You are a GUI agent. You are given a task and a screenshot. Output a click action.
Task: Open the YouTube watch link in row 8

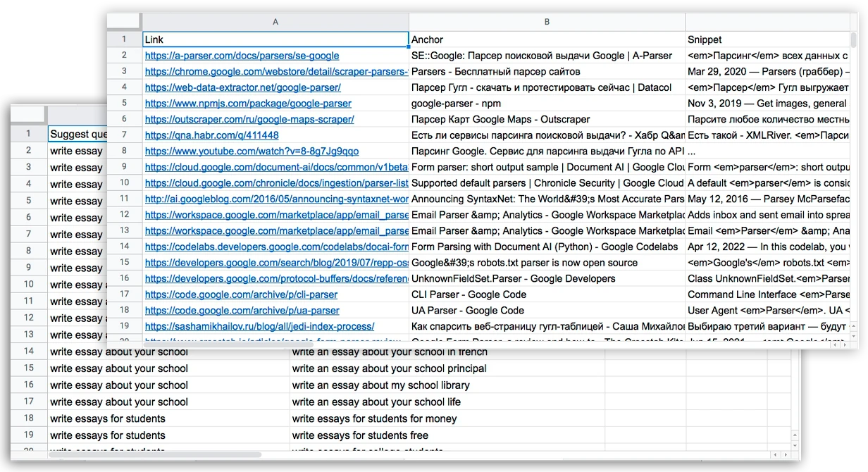pyautogui.click(x=252, y=151)
